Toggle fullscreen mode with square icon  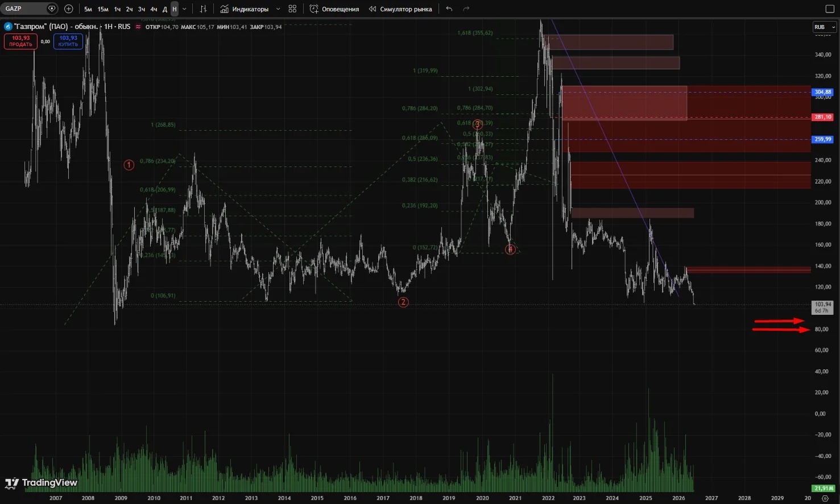[x=829, y=9]
